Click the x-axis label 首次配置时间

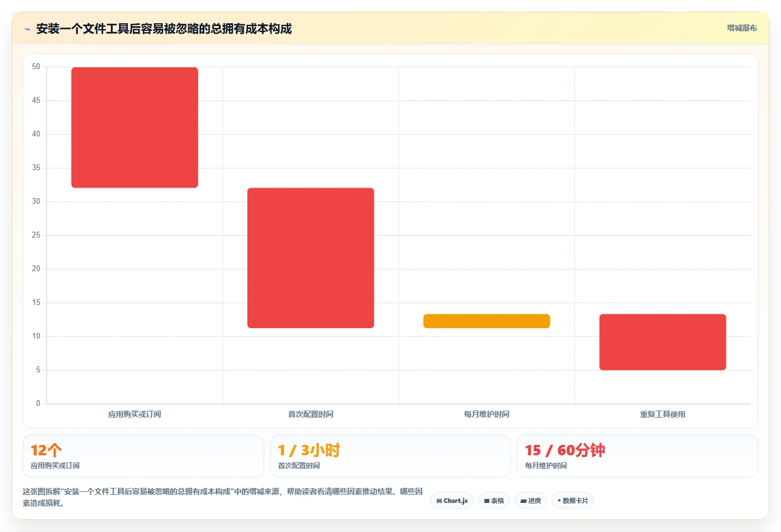coord(311,414)
